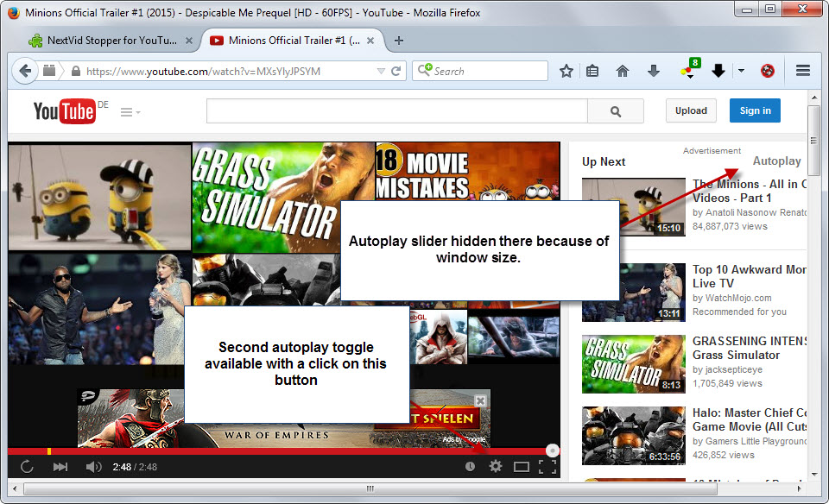The image size is (829, 504).
Task: Open a new tab with the plus button
Action: pos(399,41)
